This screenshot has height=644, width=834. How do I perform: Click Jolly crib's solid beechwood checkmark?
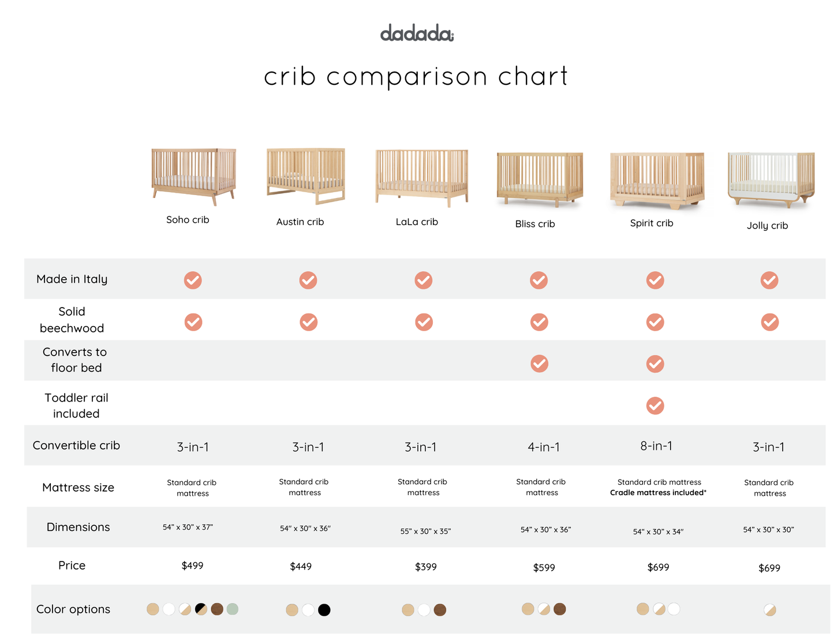[x=770, y=322]
